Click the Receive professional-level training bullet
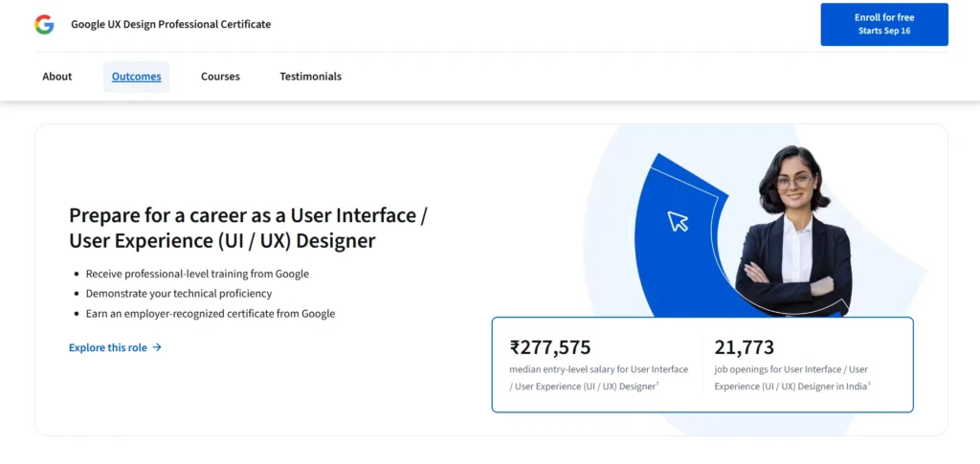Viewport: 980px width, 464px height. [197, 274]
